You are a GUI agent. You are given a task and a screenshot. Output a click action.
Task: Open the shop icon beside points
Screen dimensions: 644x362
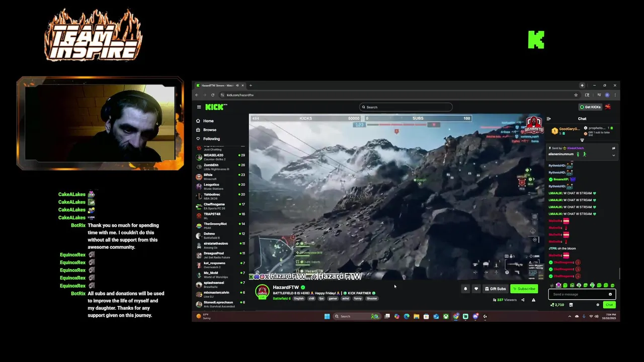[x=571, y=305]
